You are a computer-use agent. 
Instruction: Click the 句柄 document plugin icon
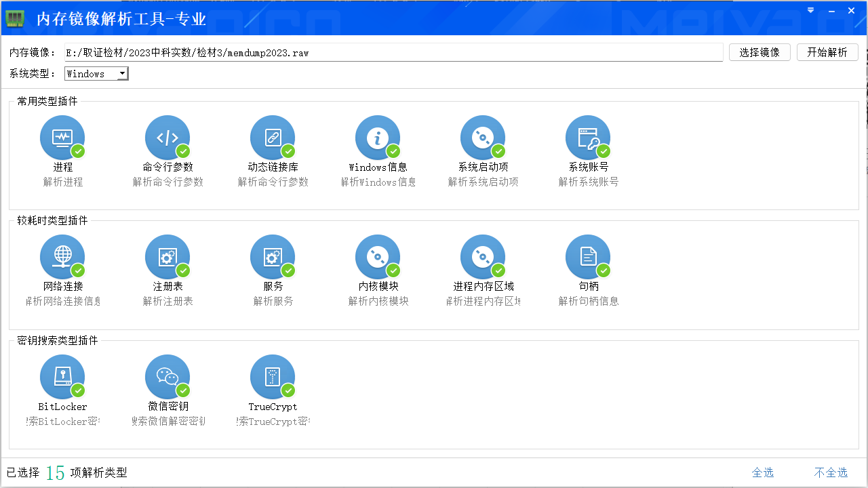pyautogui.click(x=588, y=257)
